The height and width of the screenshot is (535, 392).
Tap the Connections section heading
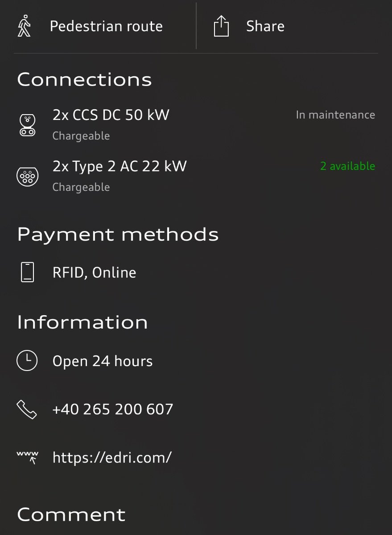click(84, 80)
